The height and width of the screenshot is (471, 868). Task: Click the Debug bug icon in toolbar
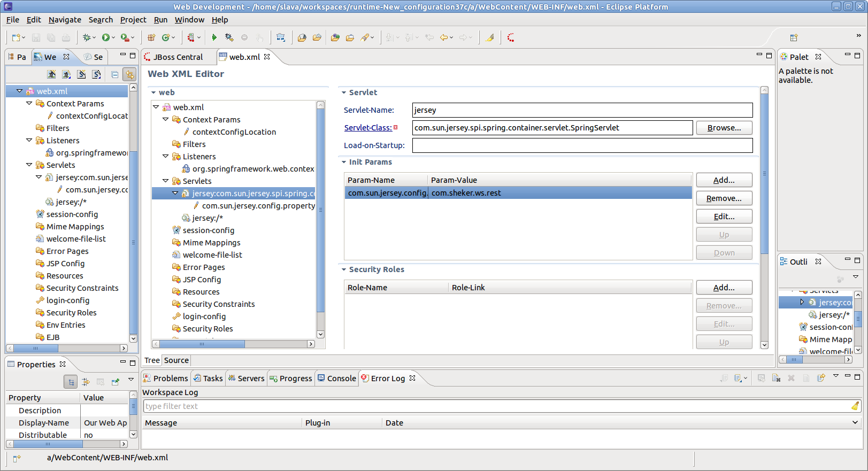click(x=87, y=37)
